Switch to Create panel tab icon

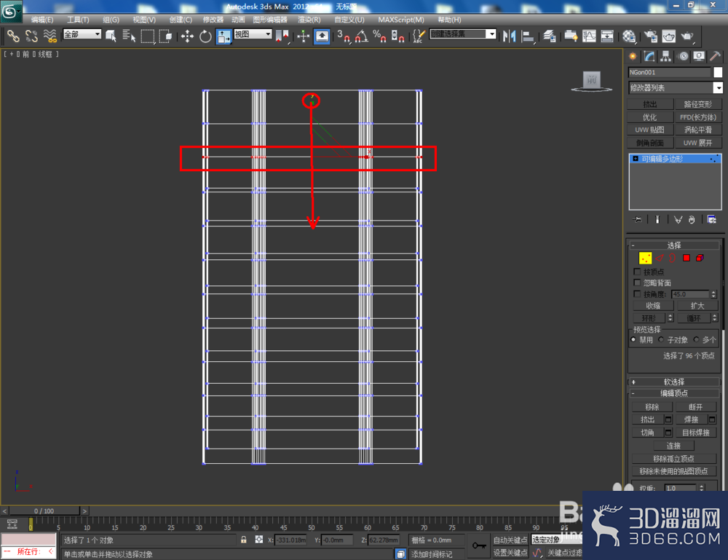(x=633, y=57)
